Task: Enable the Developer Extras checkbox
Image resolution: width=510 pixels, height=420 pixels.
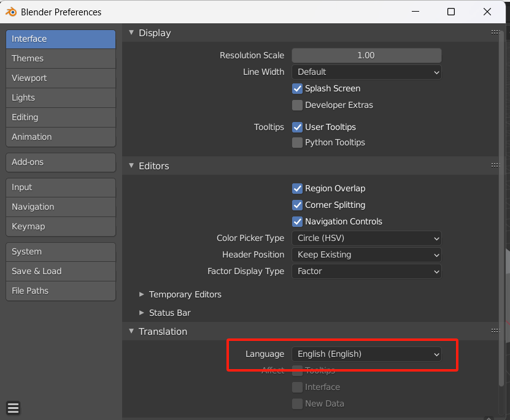Action: pyautogui.click(x=297, y=105)
